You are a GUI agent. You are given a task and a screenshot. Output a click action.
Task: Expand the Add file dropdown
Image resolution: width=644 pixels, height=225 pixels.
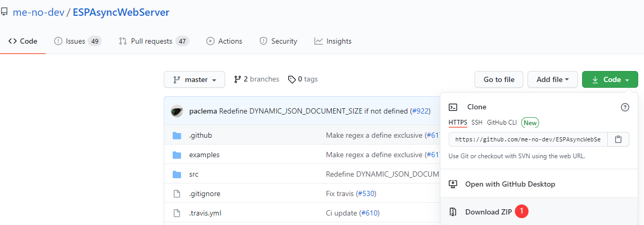(553, 79)
